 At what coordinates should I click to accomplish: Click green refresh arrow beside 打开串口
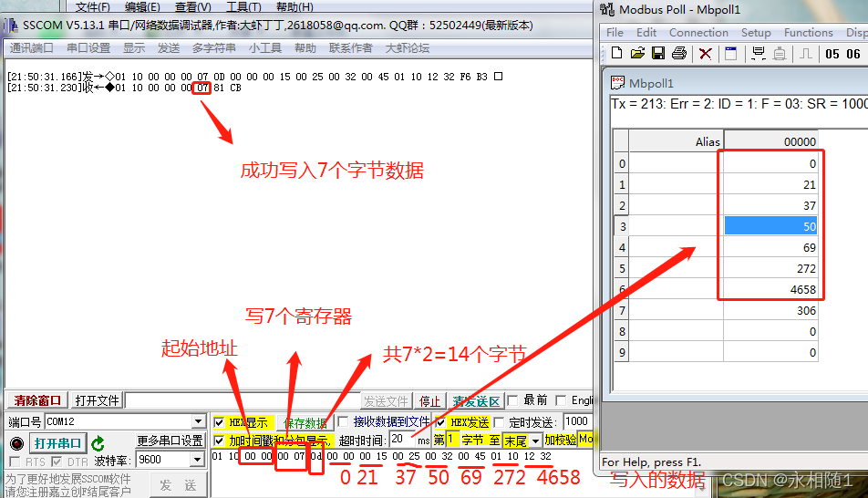(x=98, y=443)
